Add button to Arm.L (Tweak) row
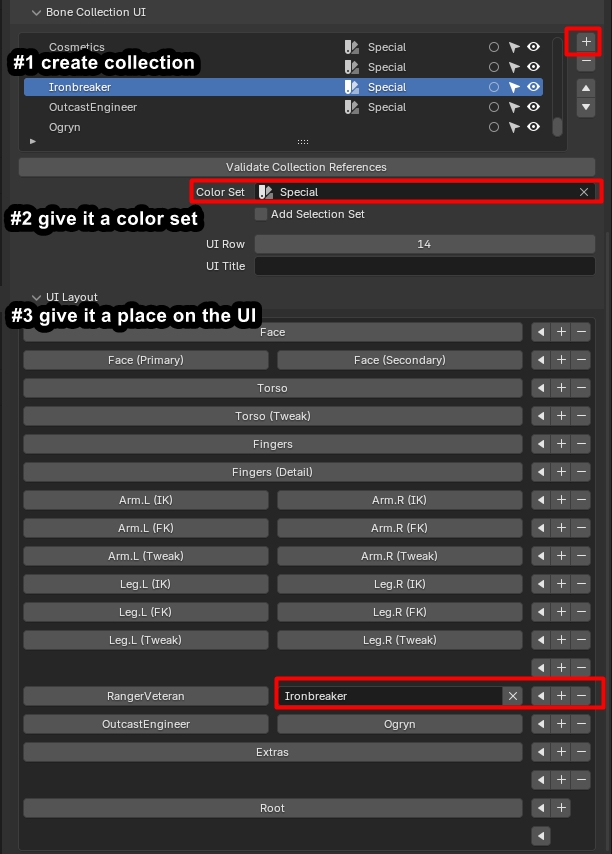 point(561,556)
